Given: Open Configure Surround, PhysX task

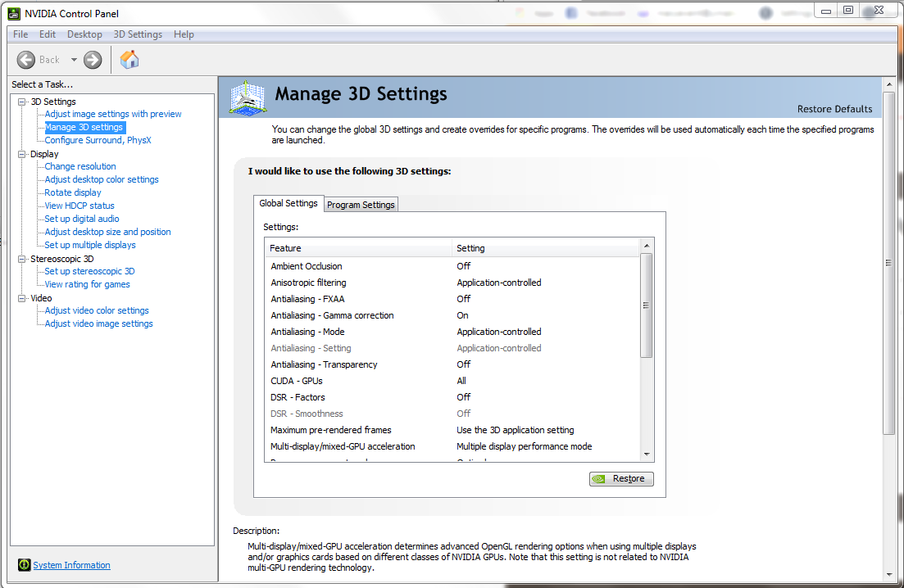Looking at the screenshot, I should [98, 140].
